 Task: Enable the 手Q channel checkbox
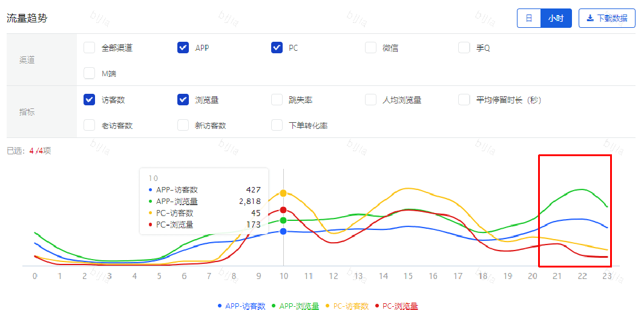464,48
